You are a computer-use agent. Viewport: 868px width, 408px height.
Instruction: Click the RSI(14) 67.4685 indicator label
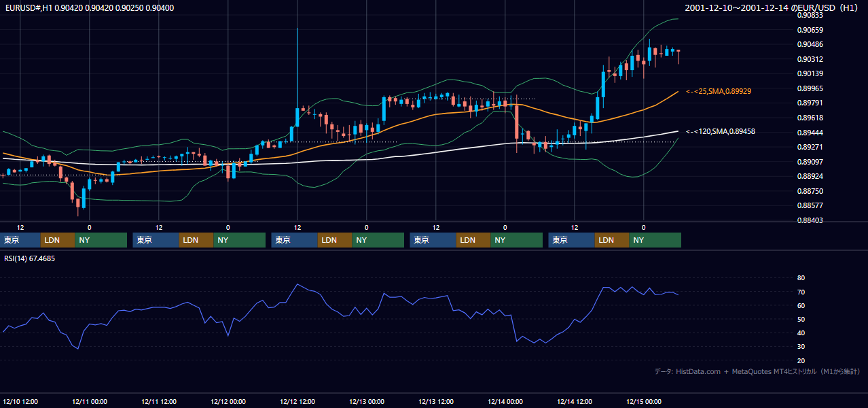[30, 258]
